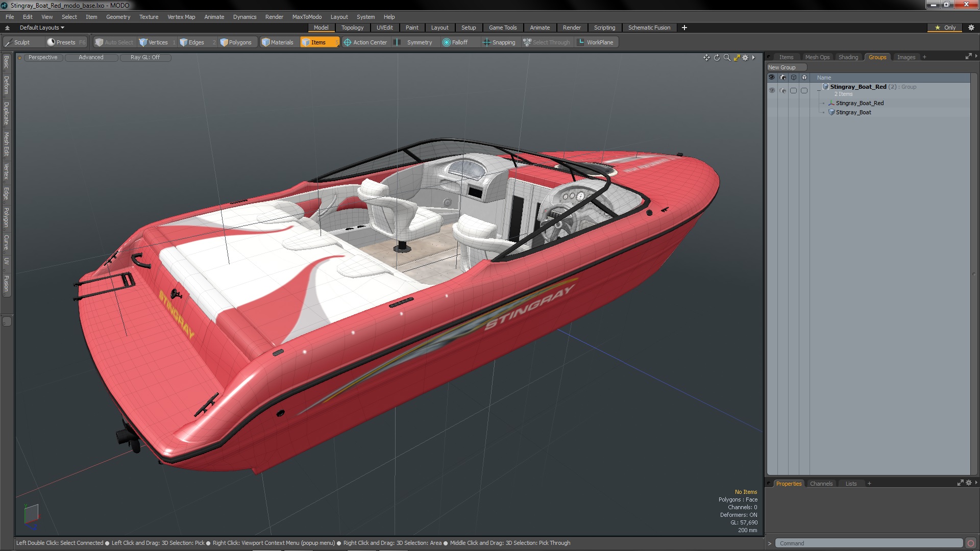Switch to the Channels tab
The width and height of the screenshot is (980, 551).
tap(821, 484)
